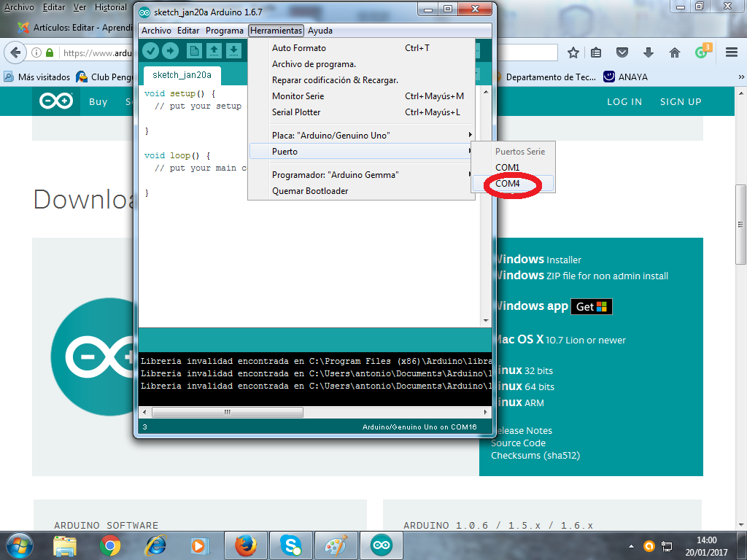Select COM4 serial port
This screenshot has height=560, width=747.
click(x=513, y=183)
